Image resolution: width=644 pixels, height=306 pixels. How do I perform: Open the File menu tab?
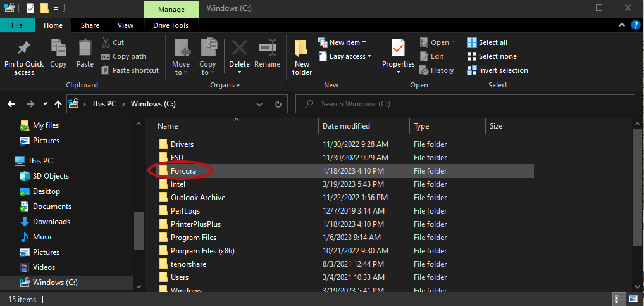click(x=17, y=25)
